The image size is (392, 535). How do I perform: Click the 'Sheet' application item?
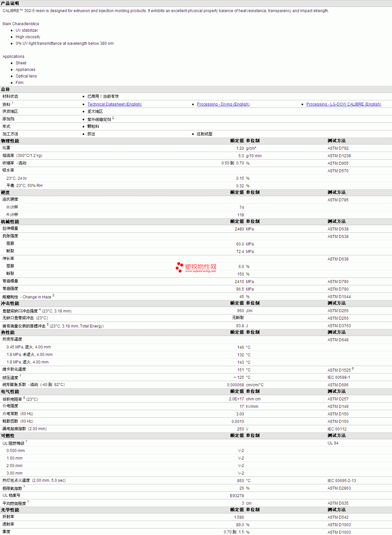(x=21, y=63)
